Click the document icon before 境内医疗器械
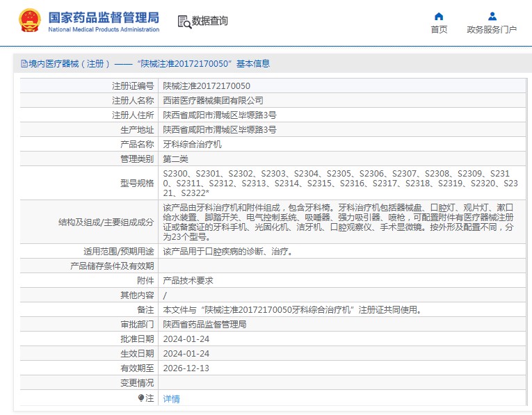532x415 pixels. [24, 64]
